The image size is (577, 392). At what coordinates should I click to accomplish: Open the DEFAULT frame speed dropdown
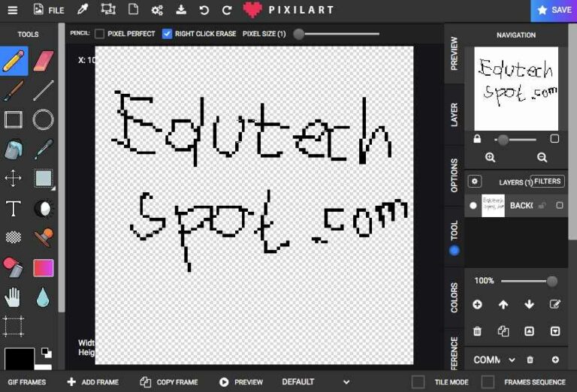tap(316, 381)
